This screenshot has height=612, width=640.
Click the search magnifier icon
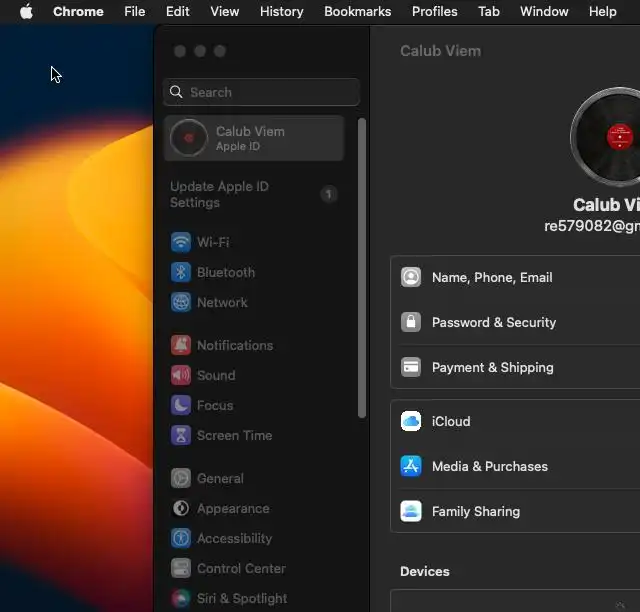point(176,92)
